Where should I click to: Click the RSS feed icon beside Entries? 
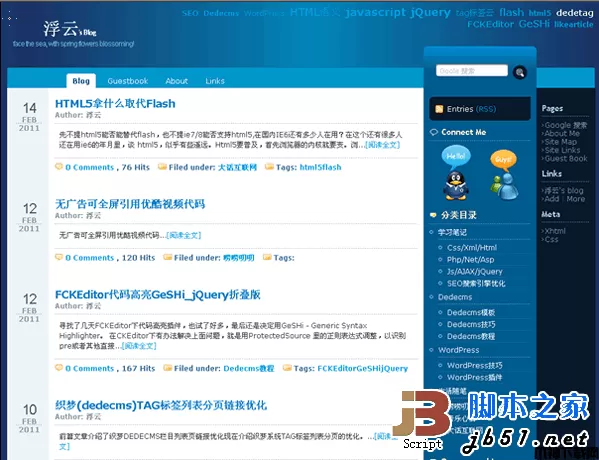click(439, 109)
